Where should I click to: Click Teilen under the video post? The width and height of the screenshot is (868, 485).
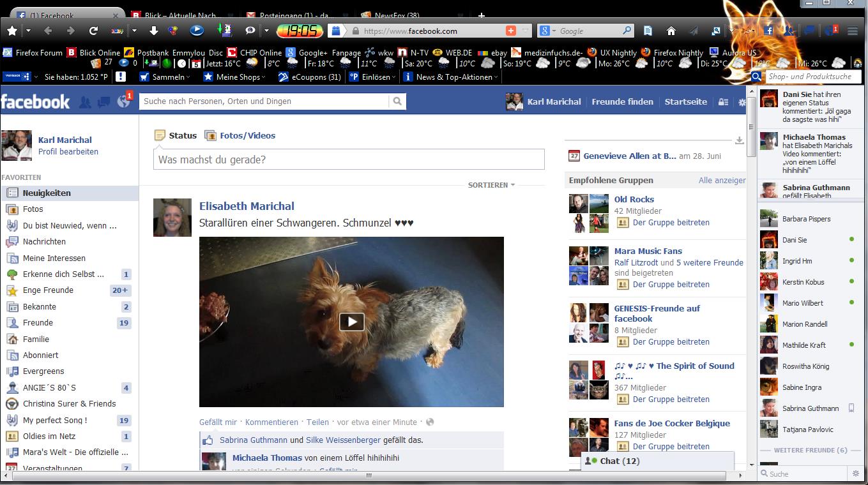click(317, 422)
